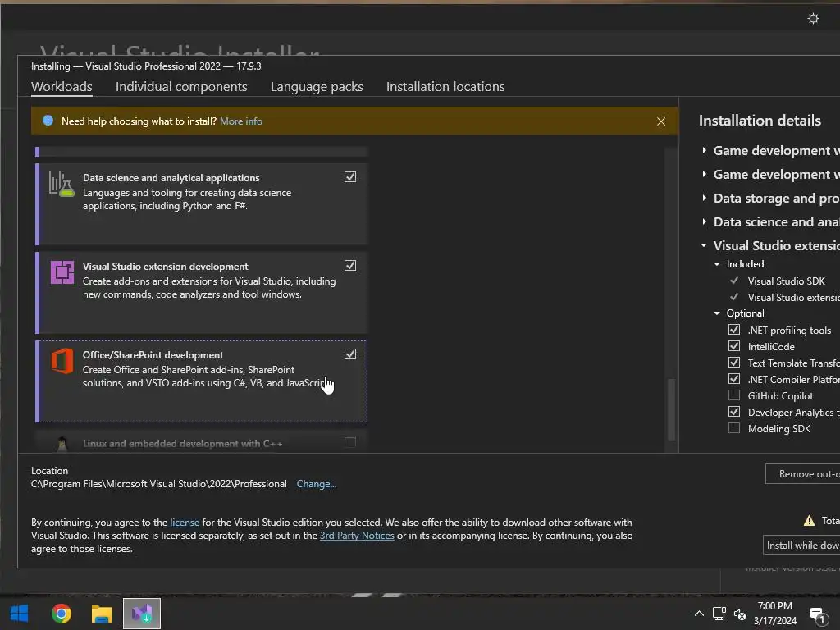
Task: Collapse the Included components list
Action: point(717,264)
